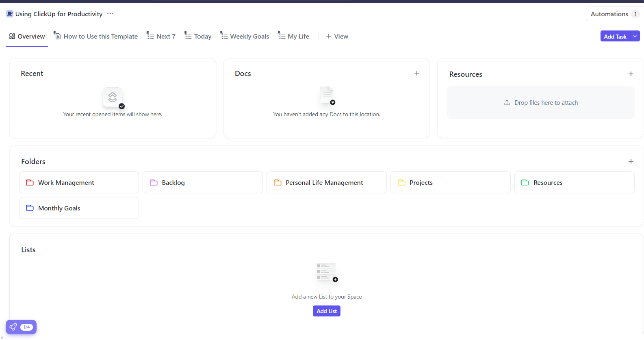The height and width of the screenshot is (340, 644).
Task: Expand the Add Task dropdown arrow
Action: [635, 36]
